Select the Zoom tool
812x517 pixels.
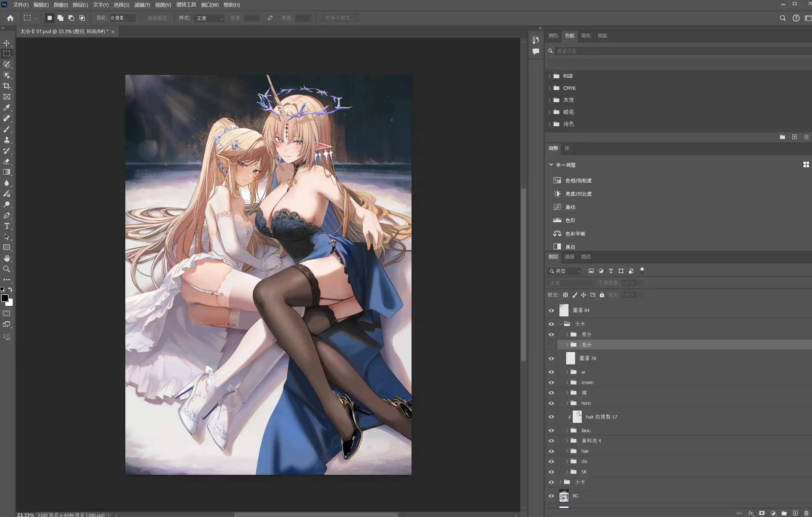point(6,269)
